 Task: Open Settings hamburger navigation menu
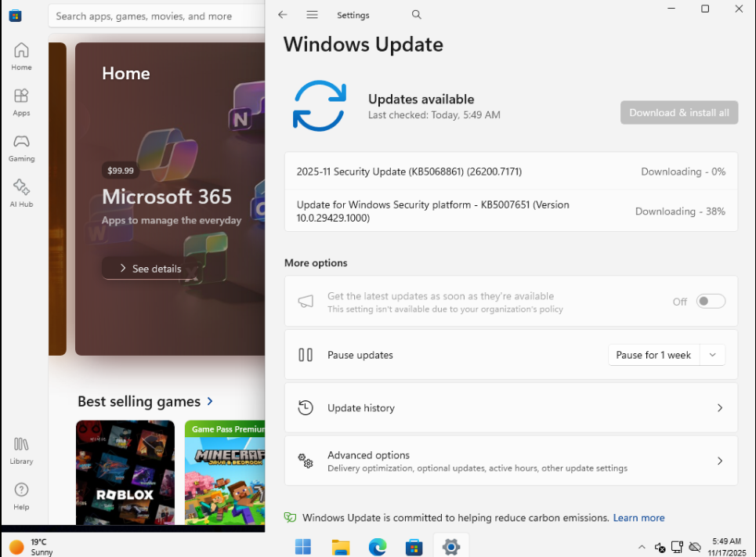click(312, 15)
